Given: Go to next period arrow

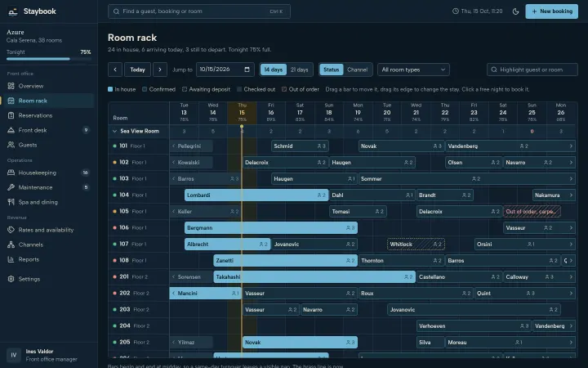Looking at the screenshot, I should 160,70.
